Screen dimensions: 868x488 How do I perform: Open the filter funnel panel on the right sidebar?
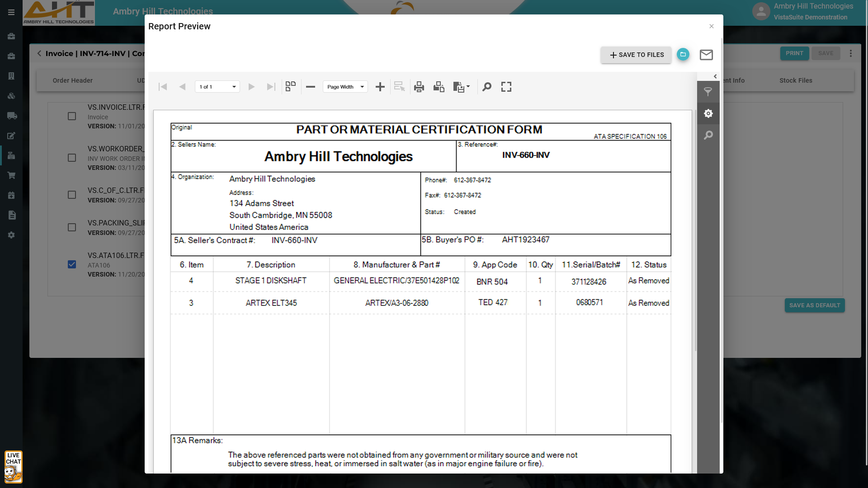pos(708,92)
